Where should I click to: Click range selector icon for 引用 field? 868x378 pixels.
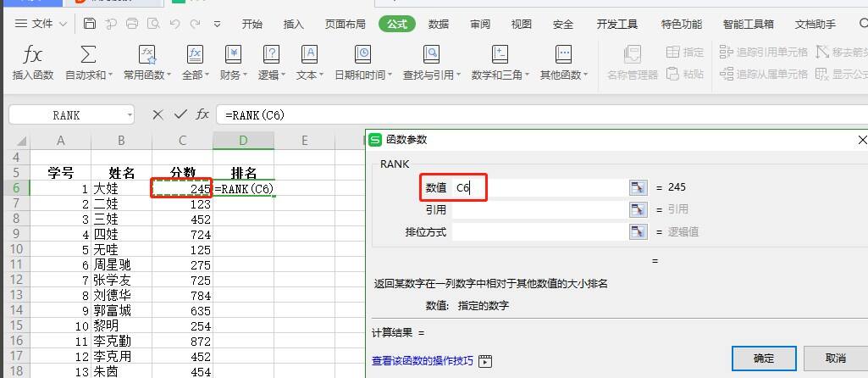click(x=639, y=209)
